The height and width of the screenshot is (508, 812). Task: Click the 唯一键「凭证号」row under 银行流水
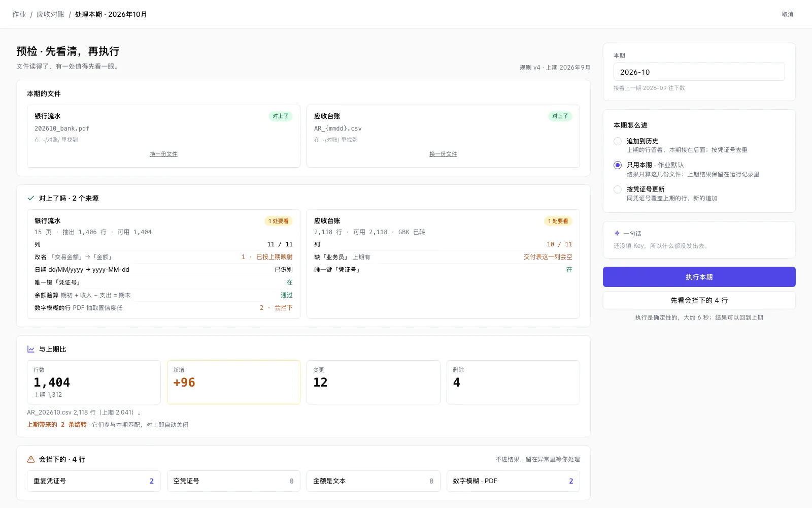(x=163, y=282)
